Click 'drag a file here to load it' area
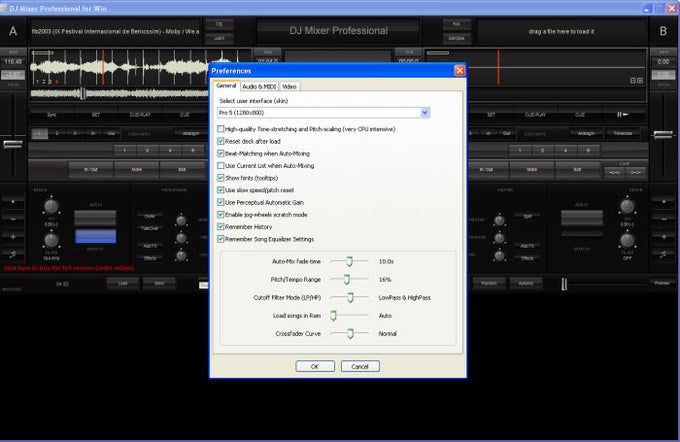This screenshot has height=442, width=680. pos(562,32)
